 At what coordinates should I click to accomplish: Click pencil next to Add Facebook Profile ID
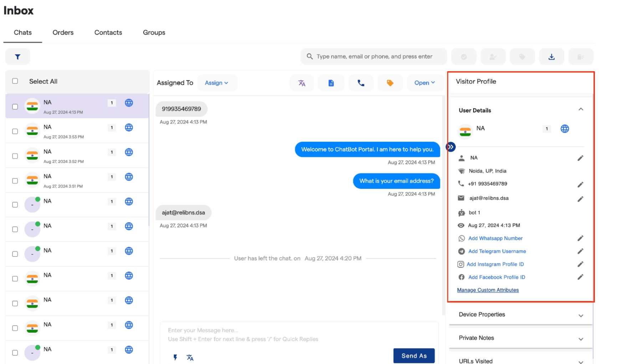click(x=580, y=277)
